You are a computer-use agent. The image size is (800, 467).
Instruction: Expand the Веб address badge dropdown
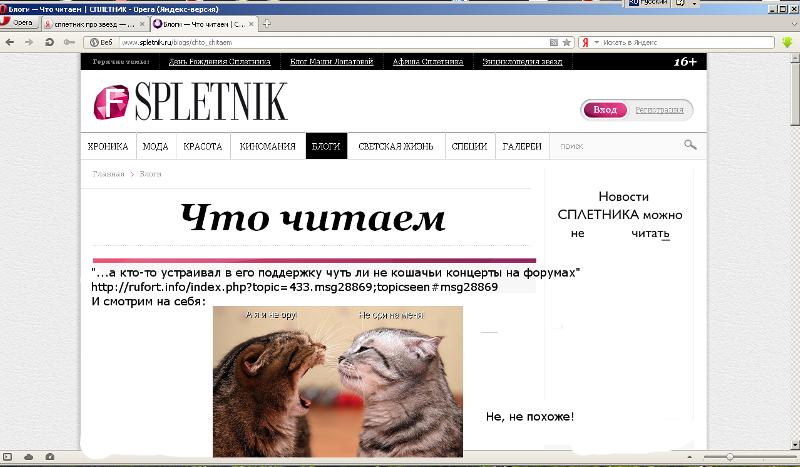[101, 42]
